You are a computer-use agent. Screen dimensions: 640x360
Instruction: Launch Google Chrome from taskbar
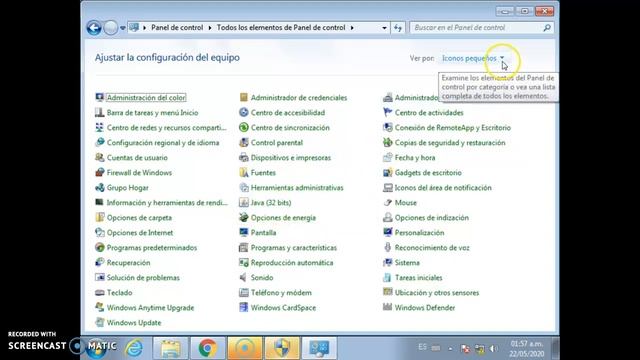pyautogui.click(x=207, y=348)
